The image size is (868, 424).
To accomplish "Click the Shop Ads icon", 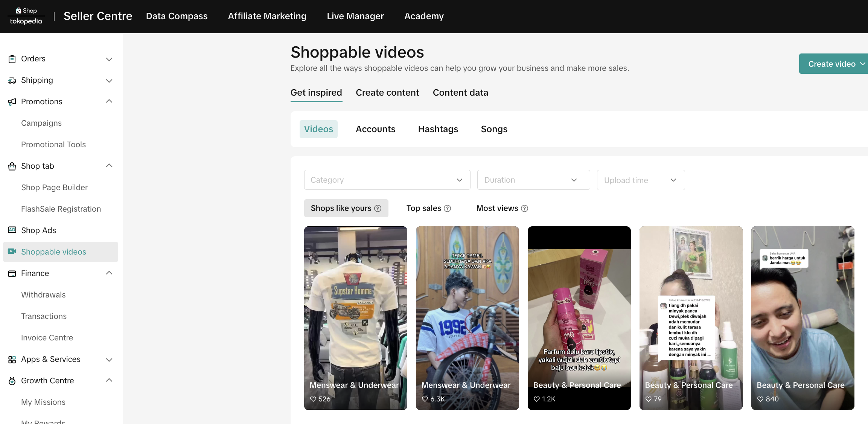I will point(12,230).
